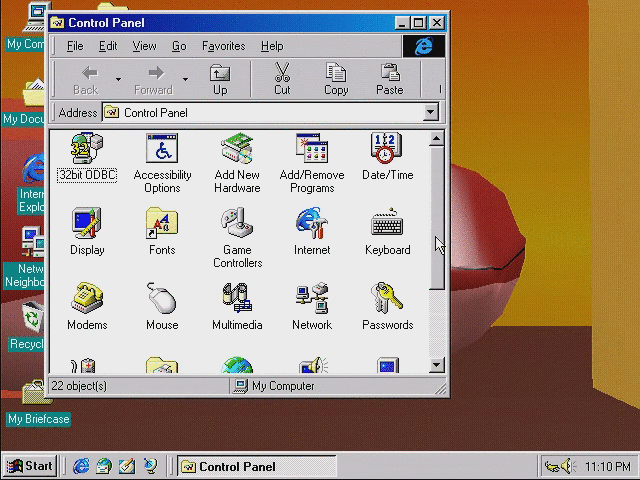Open Passwords settings icon
This screenshot has height=480, width=640.
387,298
